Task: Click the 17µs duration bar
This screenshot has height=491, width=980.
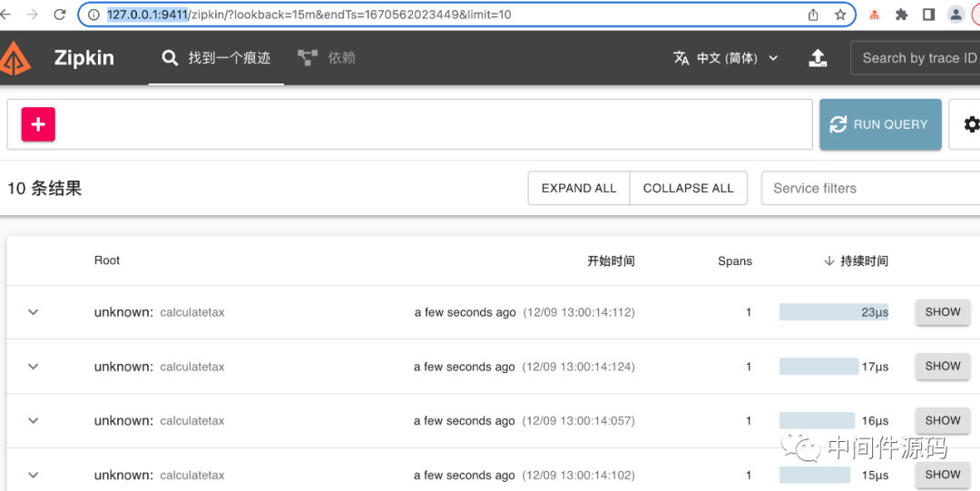Action: point(818,367)
